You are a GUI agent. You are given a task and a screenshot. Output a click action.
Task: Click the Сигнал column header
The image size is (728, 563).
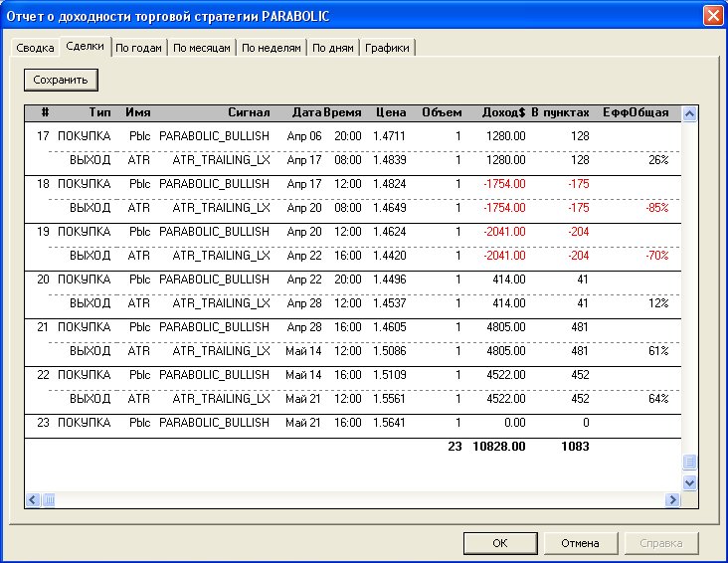249,112
